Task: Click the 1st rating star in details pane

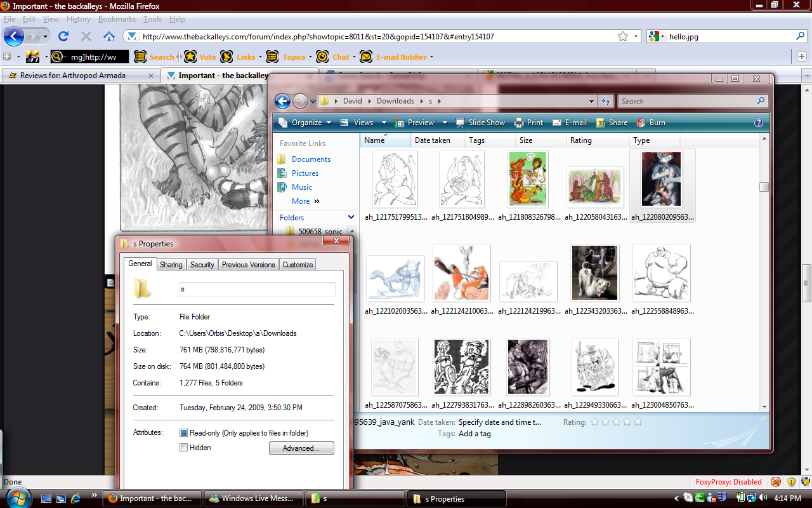Action: (x=595, y=422)
